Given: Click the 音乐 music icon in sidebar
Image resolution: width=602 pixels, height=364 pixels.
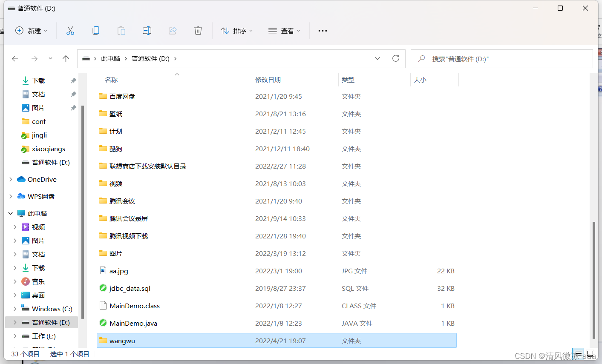Looking at the screenshot, I should point(26,281).
